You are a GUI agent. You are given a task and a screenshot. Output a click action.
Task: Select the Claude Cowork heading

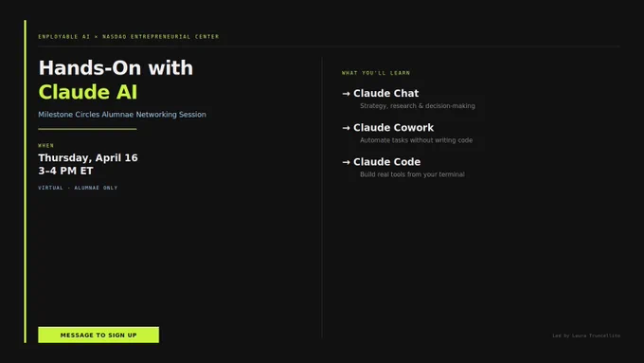393,127
